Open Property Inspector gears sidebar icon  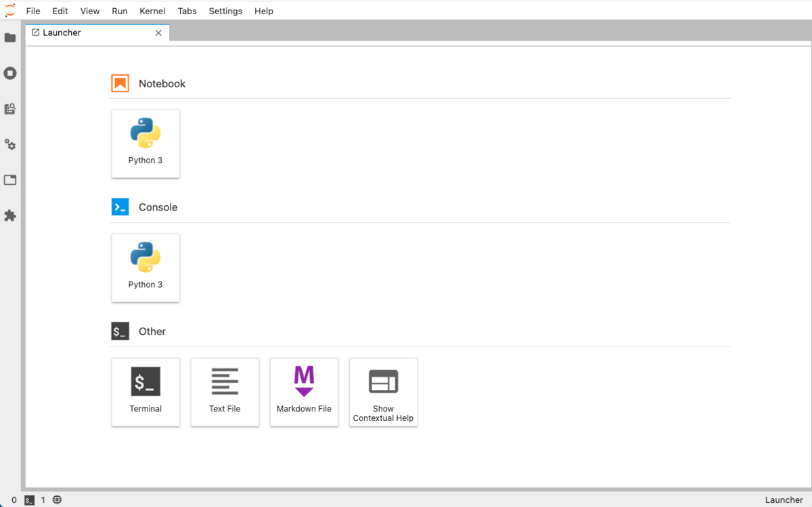[10, 145]
